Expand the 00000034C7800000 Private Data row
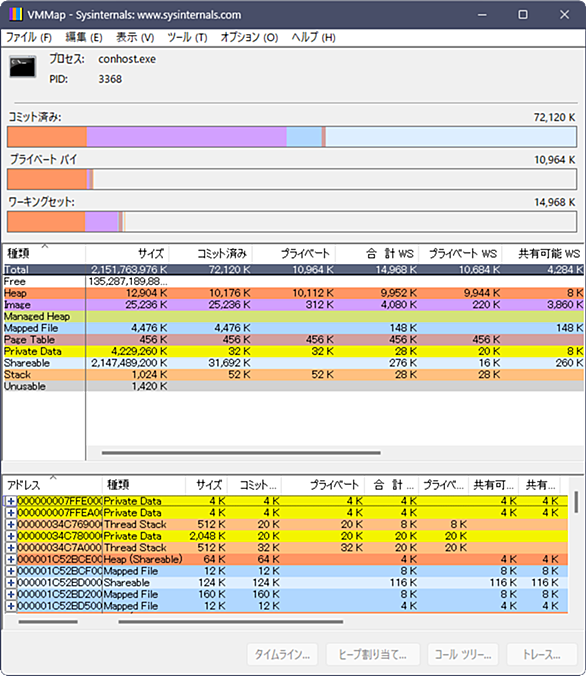The image size is (586, 676). point(11,536)
